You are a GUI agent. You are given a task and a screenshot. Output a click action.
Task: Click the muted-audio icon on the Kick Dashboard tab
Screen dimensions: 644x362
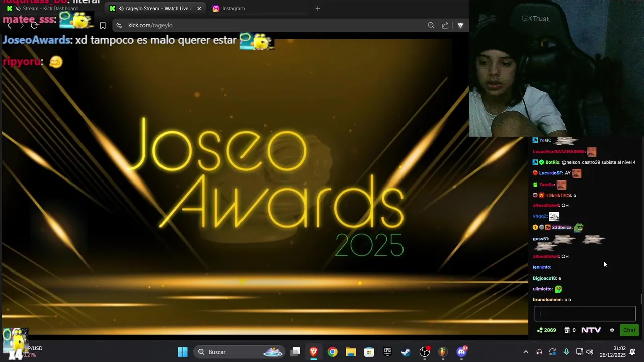pyautogui.click(x=18, y=8)
